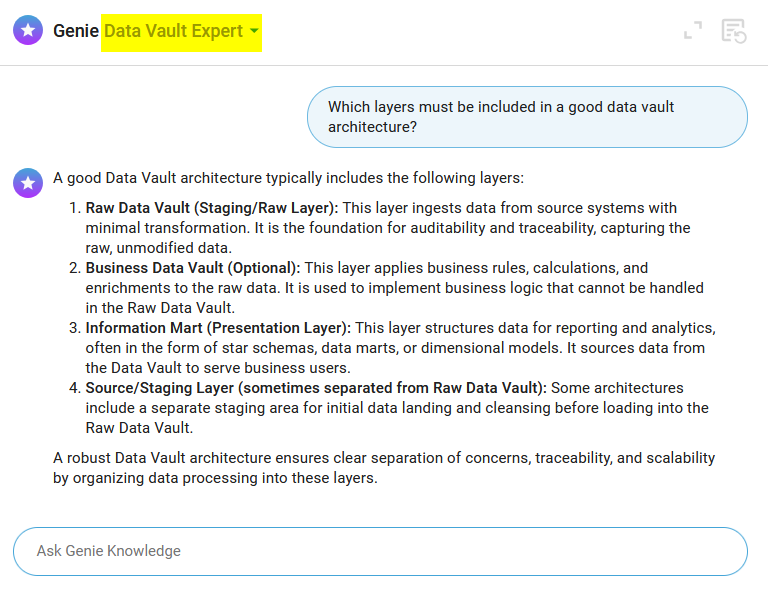Click the list number 3 marker
Screen dimensions: 768x596
(x=74, y=328)
